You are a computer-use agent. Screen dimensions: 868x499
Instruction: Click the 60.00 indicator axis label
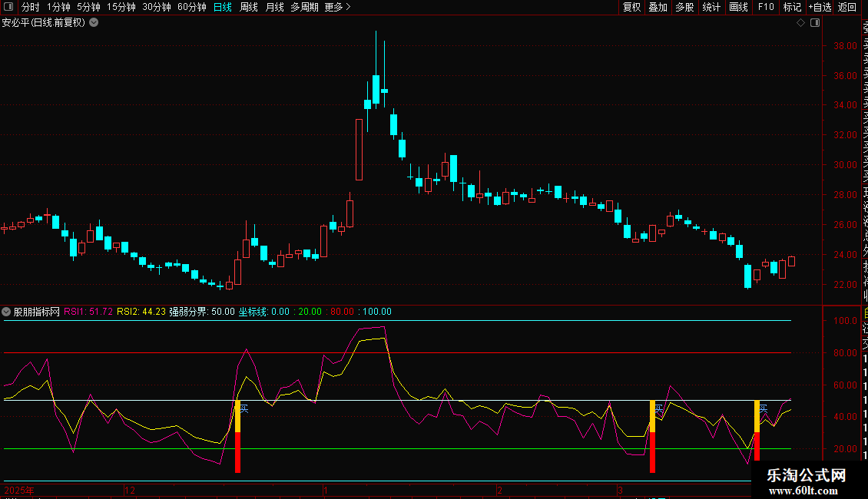tap(845, 385)
